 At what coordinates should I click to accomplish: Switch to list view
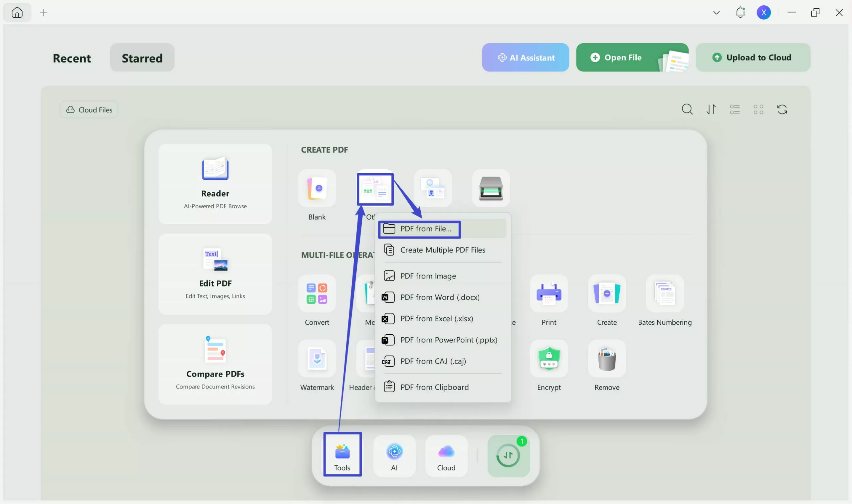click(735, 109)
